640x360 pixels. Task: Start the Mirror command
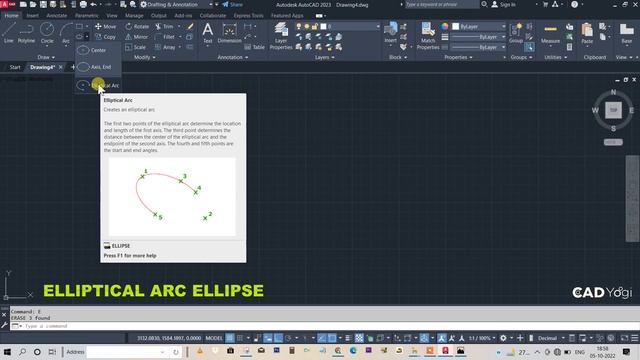click(x=136, y=37)
